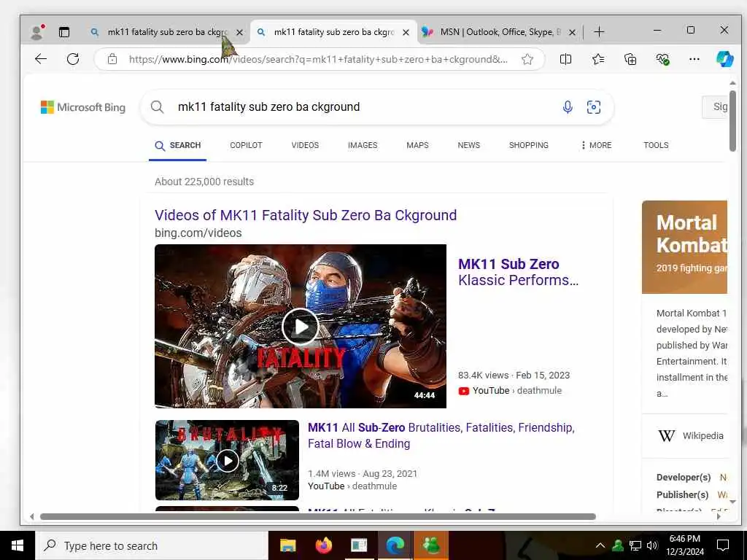Click YouTube deathmule source of Klassic video

click(510, 391)
